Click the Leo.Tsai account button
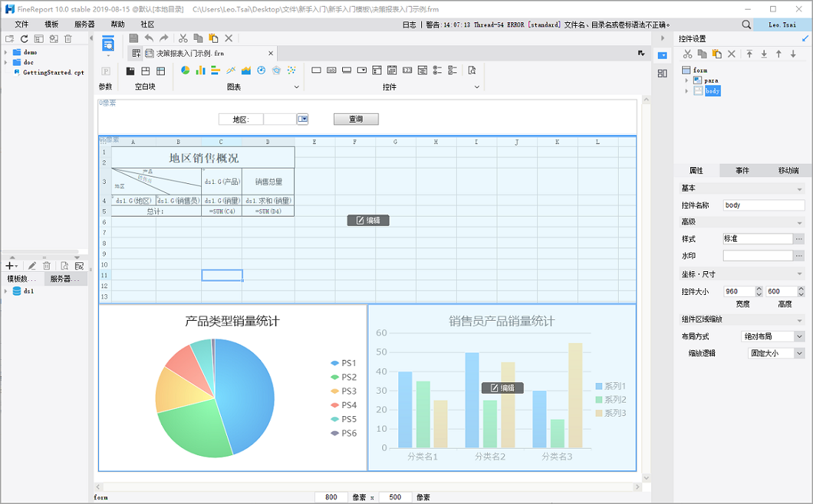 (x=783, y=24)
